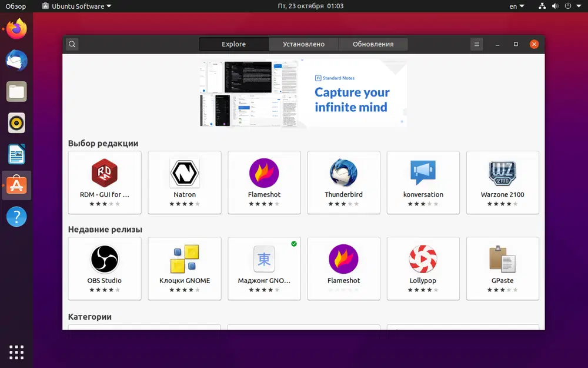The width and height of the screenshot is (588, 368).
Task: Click the konversation app icon
Action: [x=423, y=173]
